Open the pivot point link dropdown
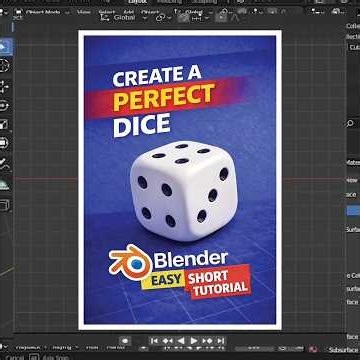This screenshot has width=360, height=360. 164,18
